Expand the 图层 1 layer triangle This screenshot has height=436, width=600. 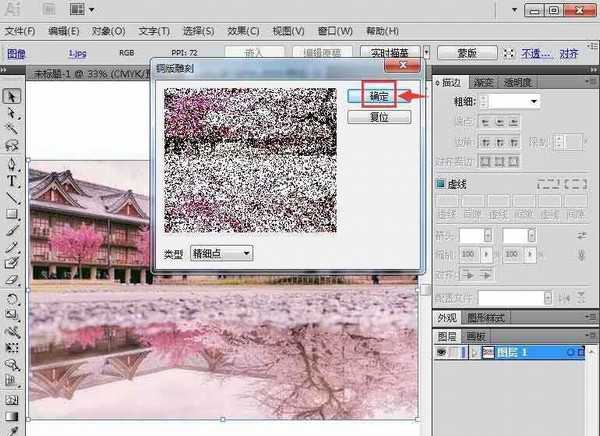[473, 353]
